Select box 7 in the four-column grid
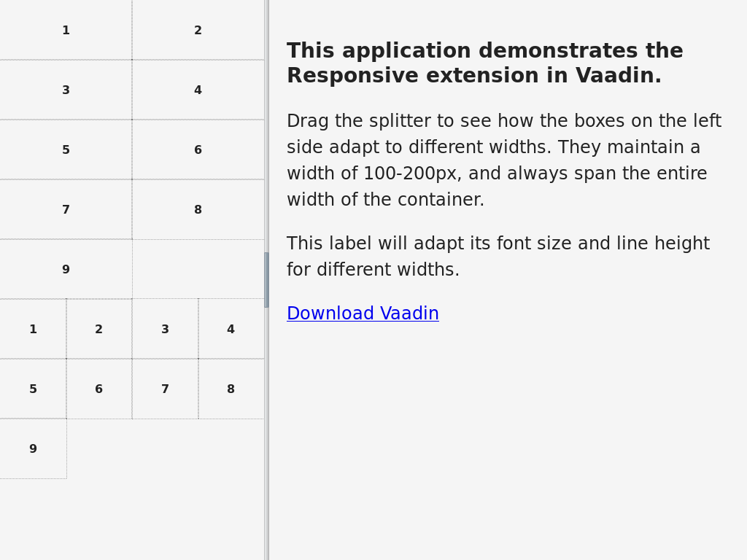747x560 pixels. (x=166, y=389)
